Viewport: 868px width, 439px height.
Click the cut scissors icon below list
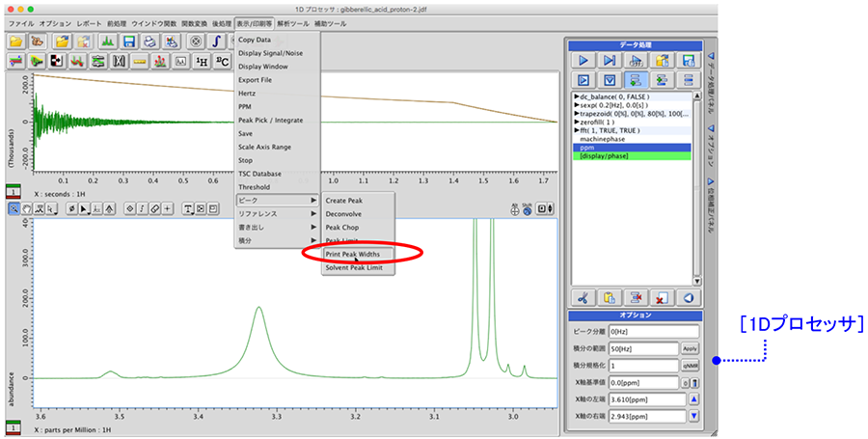click(x=583, y=298)
